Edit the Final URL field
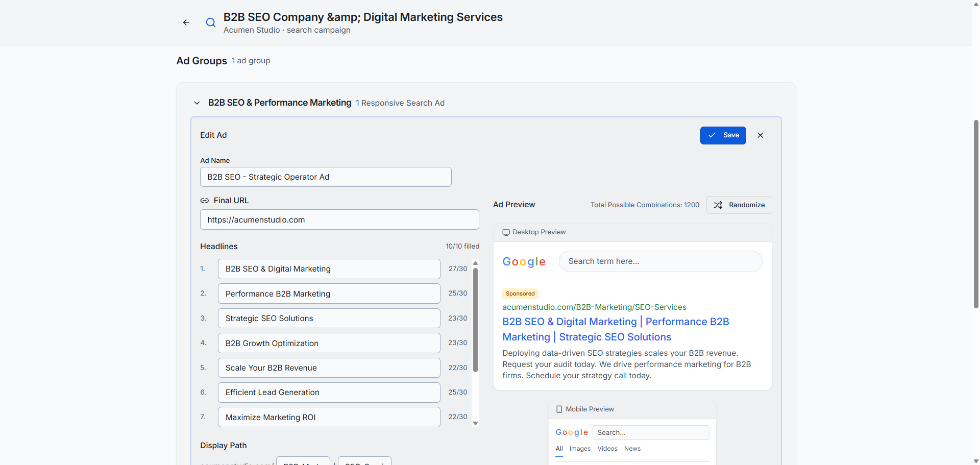The width and height of the screenshot is (980, 465). click(339, 219)
